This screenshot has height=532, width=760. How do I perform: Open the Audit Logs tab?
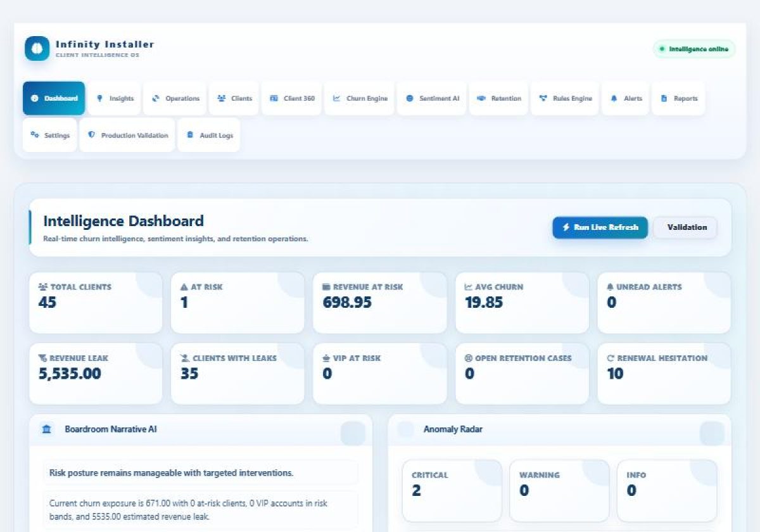[x=209, y=135]
